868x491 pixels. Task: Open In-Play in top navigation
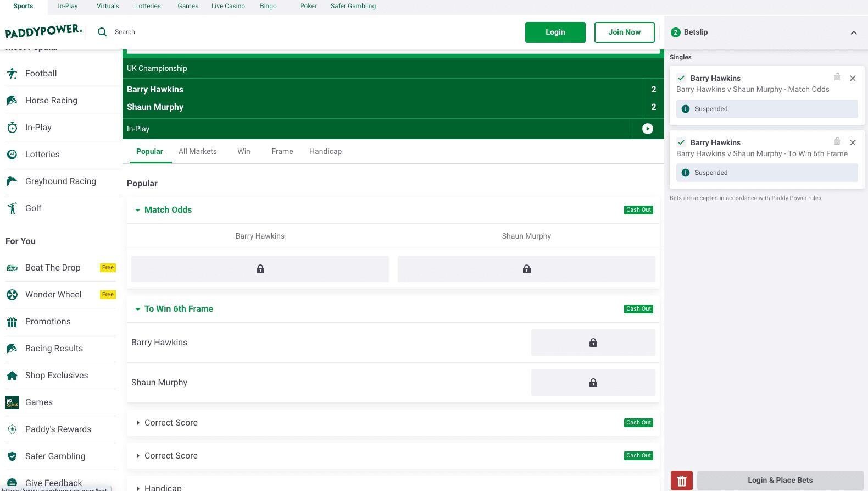(x=68, y=6)
